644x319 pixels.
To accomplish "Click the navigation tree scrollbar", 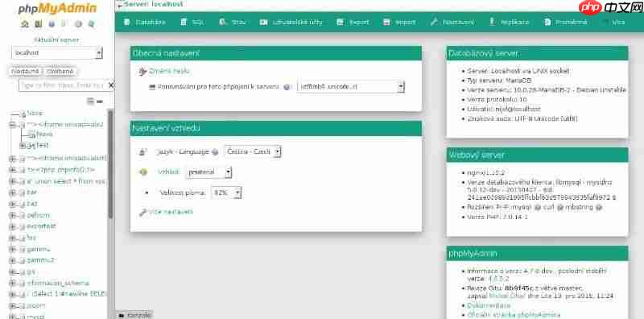I will 110,164.
